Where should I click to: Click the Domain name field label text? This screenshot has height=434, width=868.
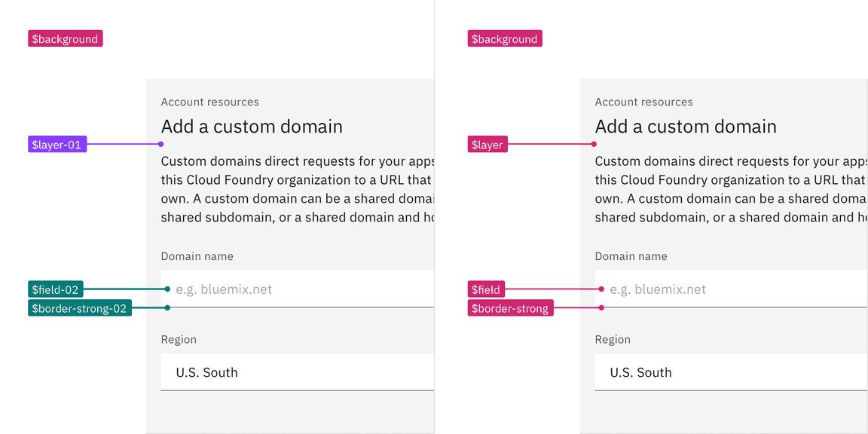tap(197, 256)
